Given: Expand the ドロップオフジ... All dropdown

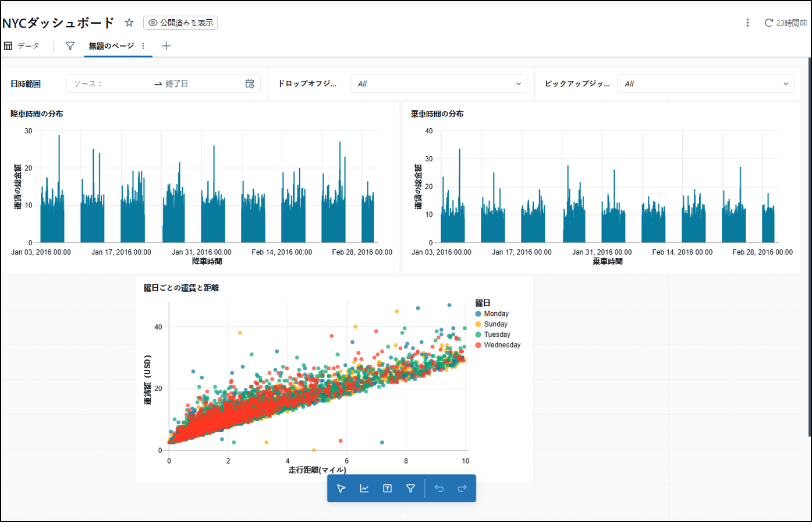Looking at the screenshot, I should 439,83.
